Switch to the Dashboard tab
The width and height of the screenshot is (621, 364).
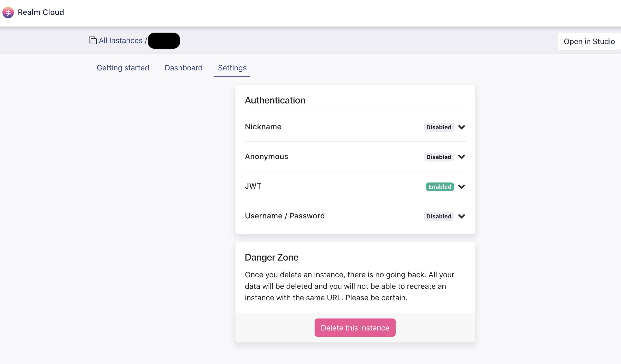point(183,67)
